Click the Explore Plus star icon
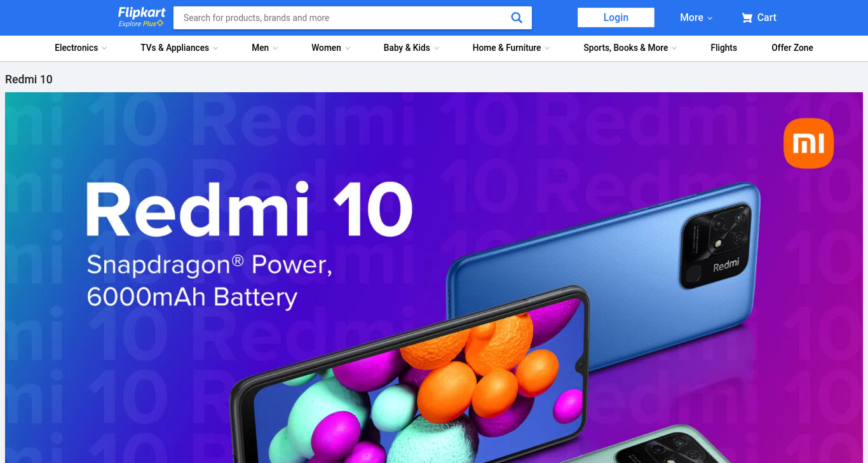 click(x=160, y=24)
